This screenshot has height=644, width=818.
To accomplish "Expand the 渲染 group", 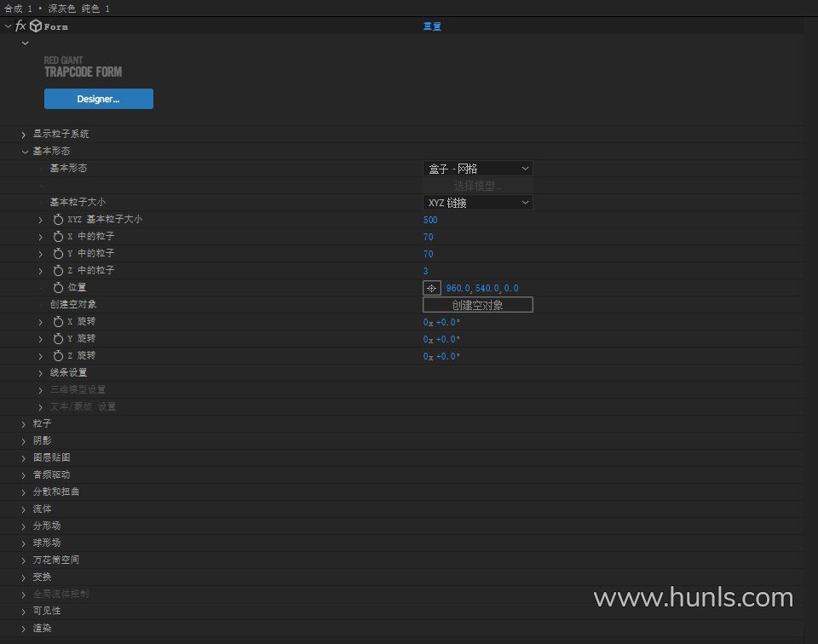I will coord(24,629).
